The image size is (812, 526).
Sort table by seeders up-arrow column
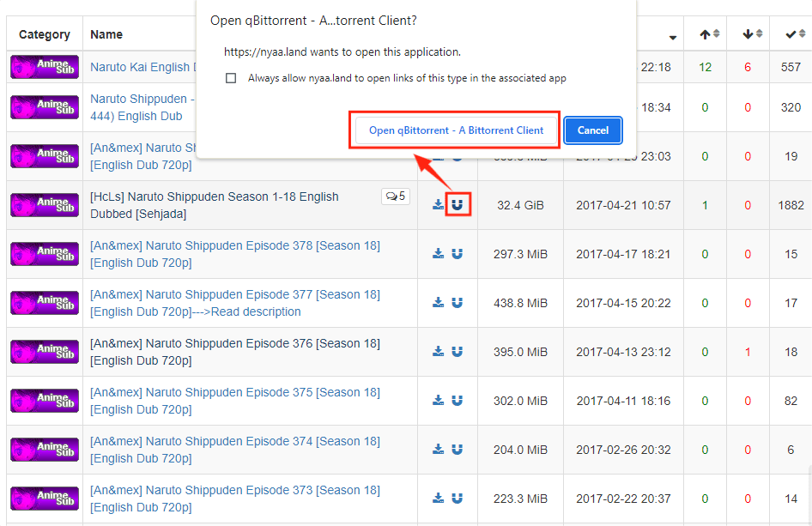click(709, 34)
